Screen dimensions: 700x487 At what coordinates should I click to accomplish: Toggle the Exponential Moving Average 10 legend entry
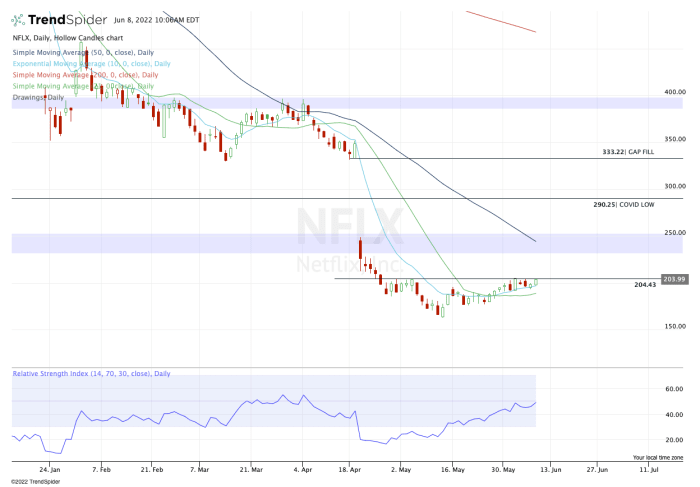(91, 63)
